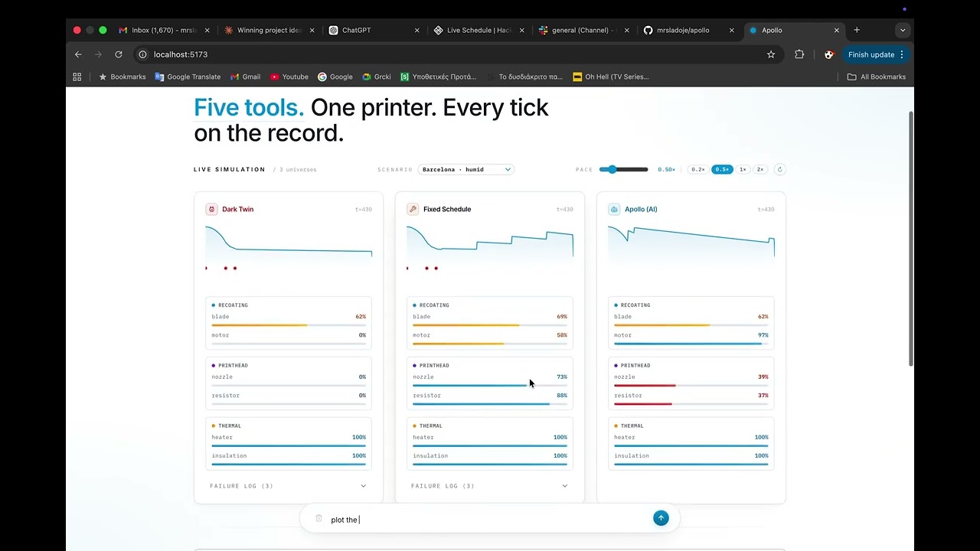Screen dimensions: 980x551
Task: Open the Gmail bookmark
Action: click(x=245, y=77)
